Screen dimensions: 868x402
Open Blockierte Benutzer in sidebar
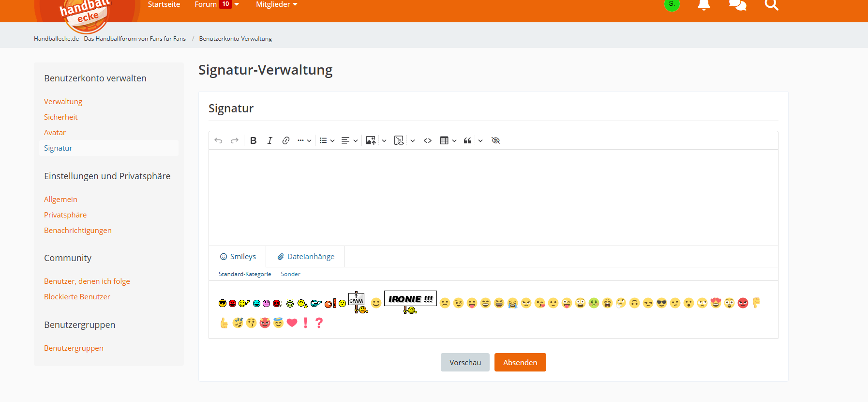(77, 296)
